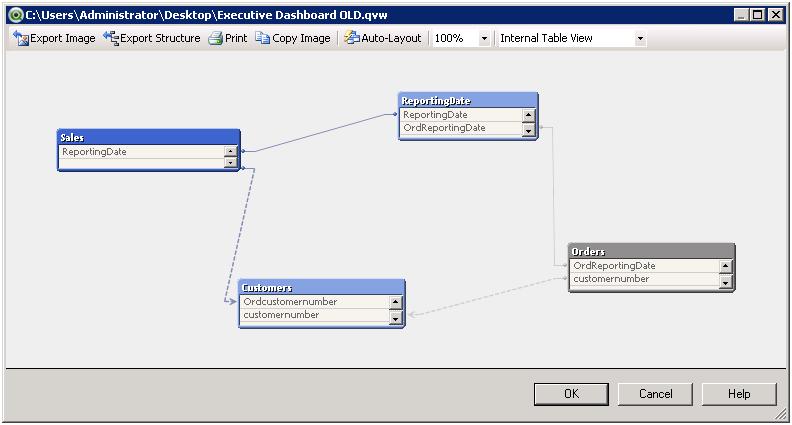
Task: Click Orders table scroll down arrow
Action: coord(725,282)
